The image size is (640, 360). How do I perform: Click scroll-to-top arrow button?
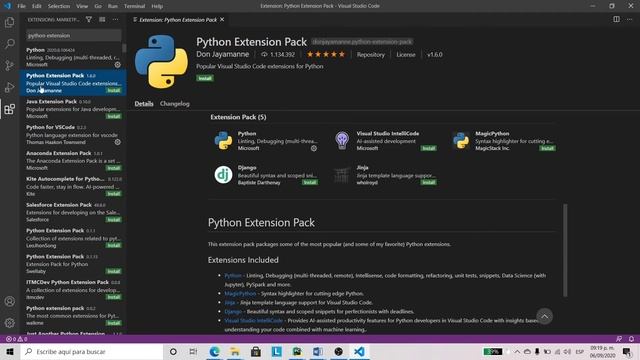[x=544, y=316]
